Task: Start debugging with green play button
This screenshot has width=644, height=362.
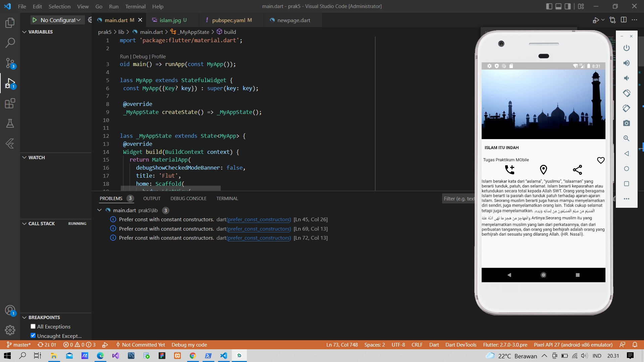Action: [x=35, y=20]
